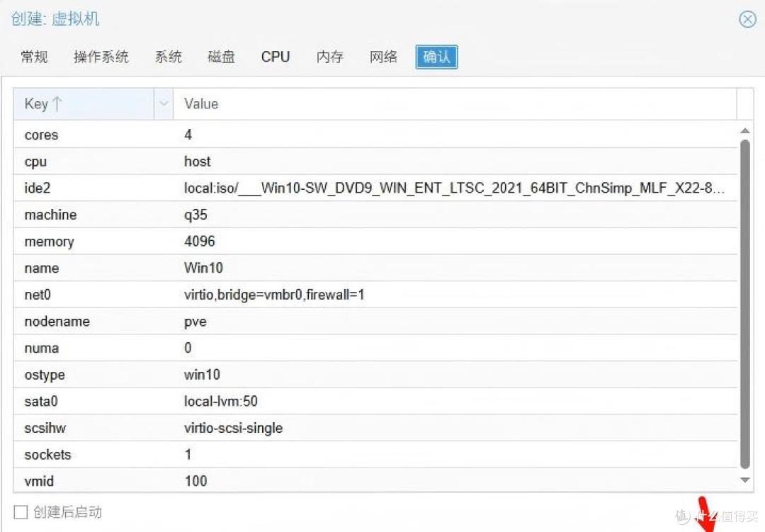Click the 4096 memory value
The image size is (765, 532).
point(200,241)
